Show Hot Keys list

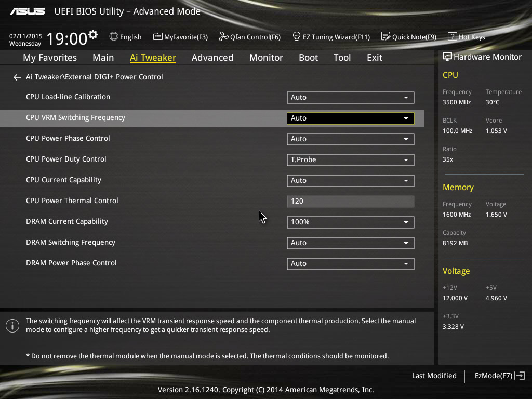(472, 37)
